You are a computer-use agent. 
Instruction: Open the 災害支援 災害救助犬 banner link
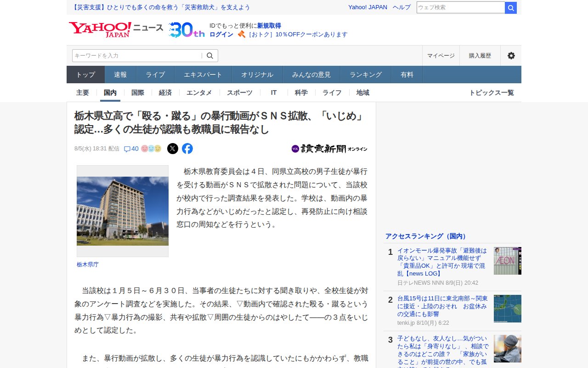pos(161,7)
